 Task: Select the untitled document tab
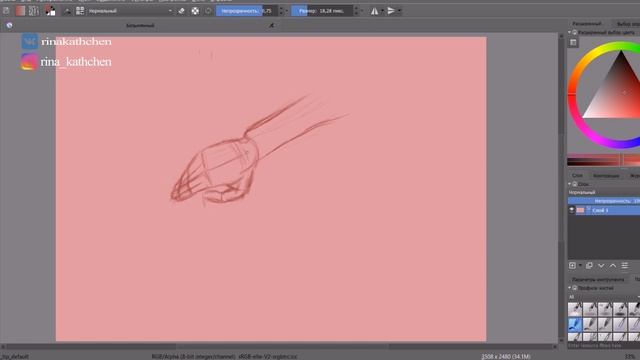click(x=140, y=25)
